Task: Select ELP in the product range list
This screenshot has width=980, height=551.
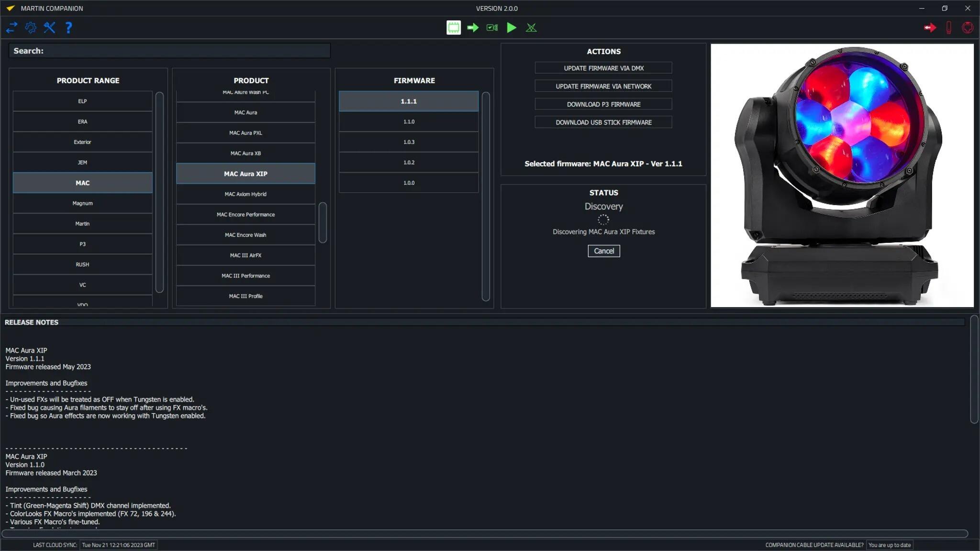Action: point(82,101)
